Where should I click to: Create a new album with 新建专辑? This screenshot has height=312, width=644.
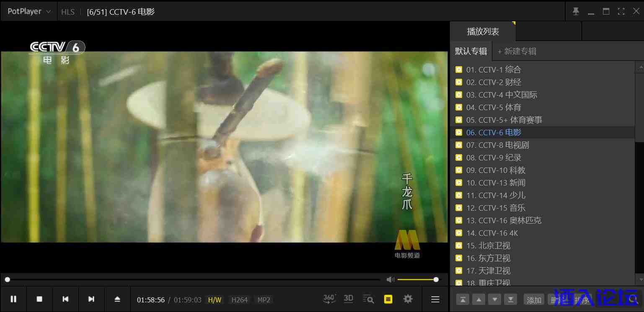(517, 51)
